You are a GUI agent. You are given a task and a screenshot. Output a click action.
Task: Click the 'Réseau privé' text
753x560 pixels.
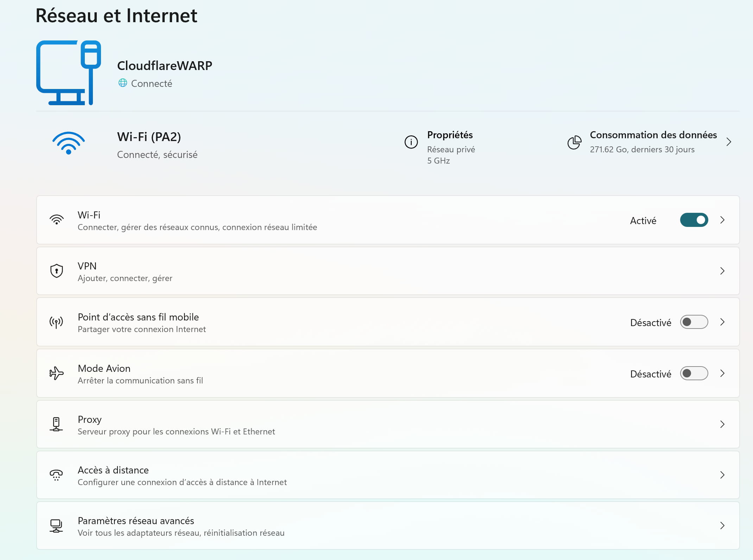pos(451,149)
